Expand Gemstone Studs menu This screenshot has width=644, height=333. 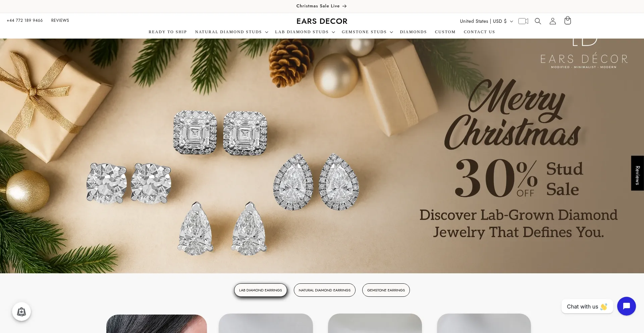(367, 32)
